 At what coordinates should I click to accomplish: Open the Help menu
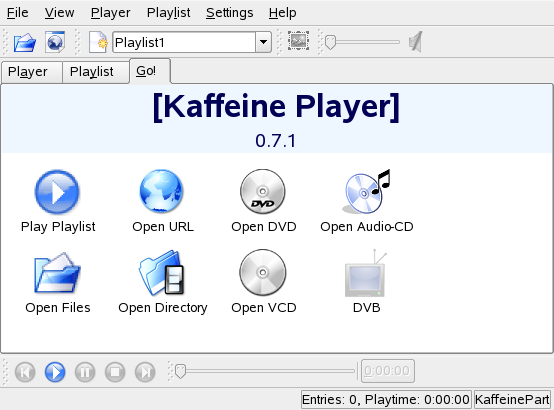[282, 13]
